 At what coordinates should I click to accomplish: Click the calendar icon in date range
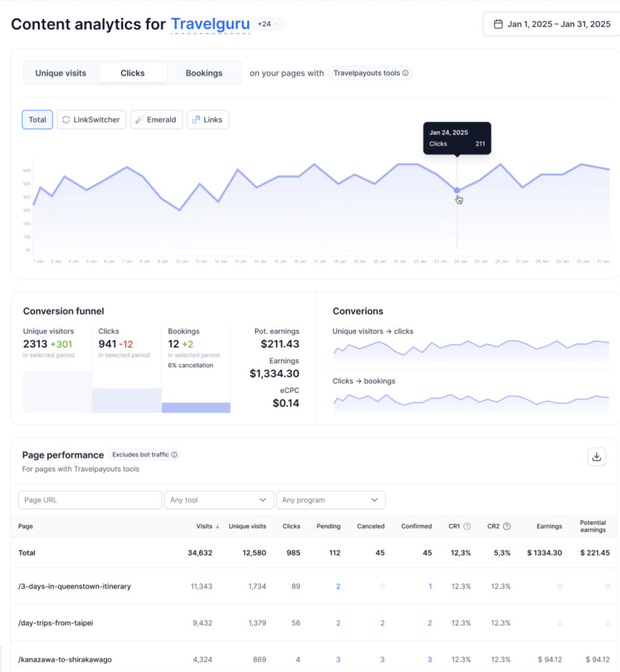[498, 24]
